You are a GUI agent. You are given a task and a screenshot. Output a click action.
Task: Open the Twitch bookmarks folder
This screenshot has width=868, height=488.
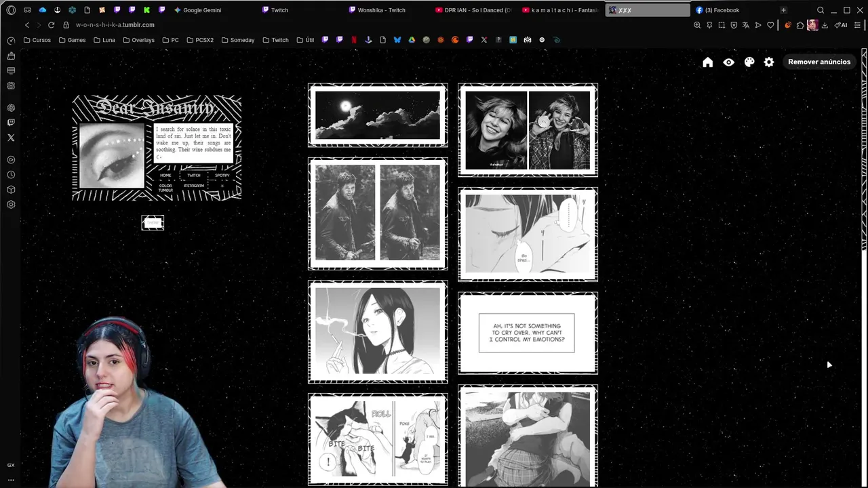pos(275,40)
